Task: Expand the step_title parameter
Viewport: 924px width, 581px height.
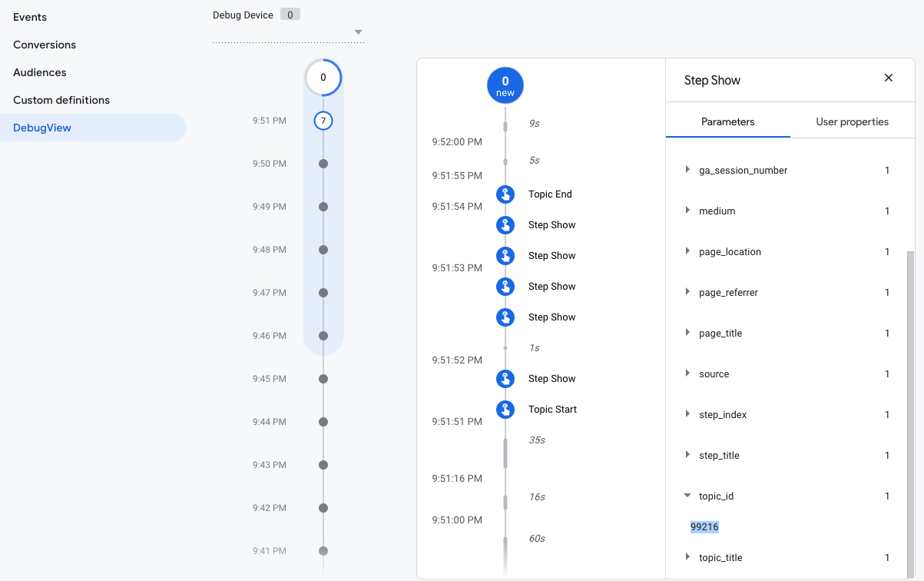Action: tap(687, 455)
